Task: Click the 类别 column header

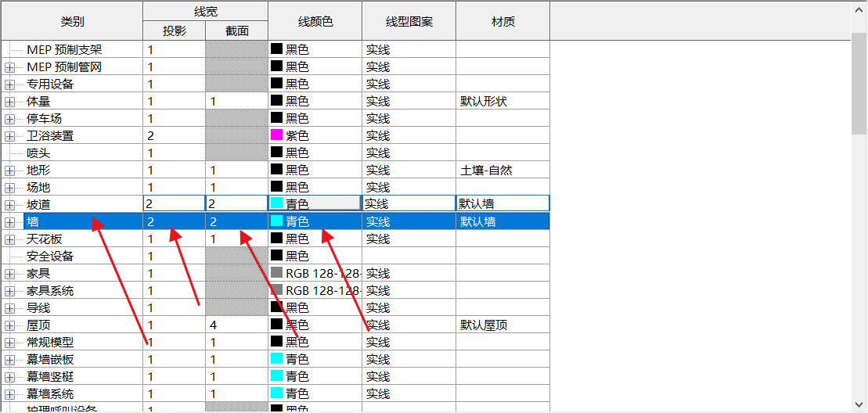Action: pyautogui.click(x=72, y=21)
